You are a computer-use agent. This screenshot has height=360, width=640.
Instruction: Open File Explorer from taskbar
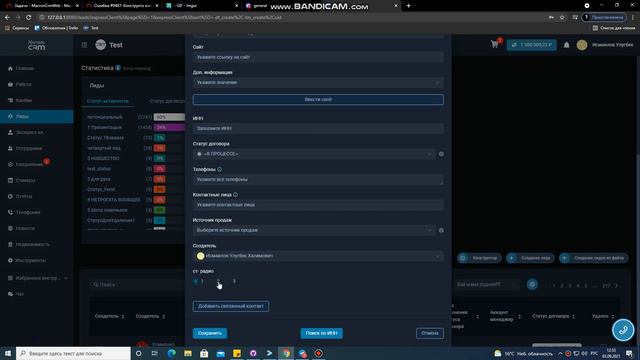(188, 353)
